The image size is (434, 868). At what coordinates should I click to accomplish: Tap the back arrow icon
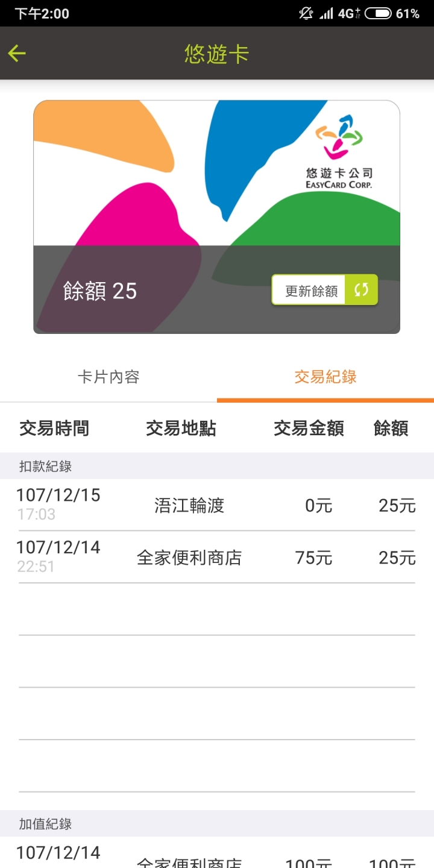pos(17,54)
